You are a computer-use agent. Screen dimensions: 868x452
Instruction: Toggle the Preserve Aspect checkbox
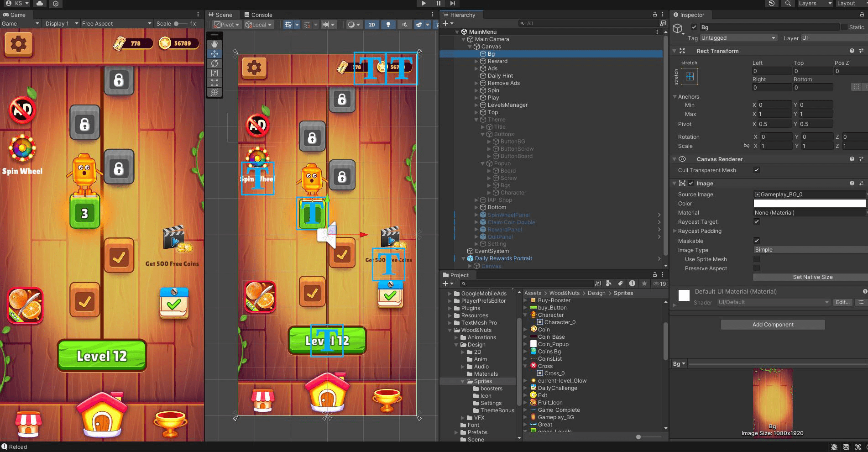(x=757, y=268)
